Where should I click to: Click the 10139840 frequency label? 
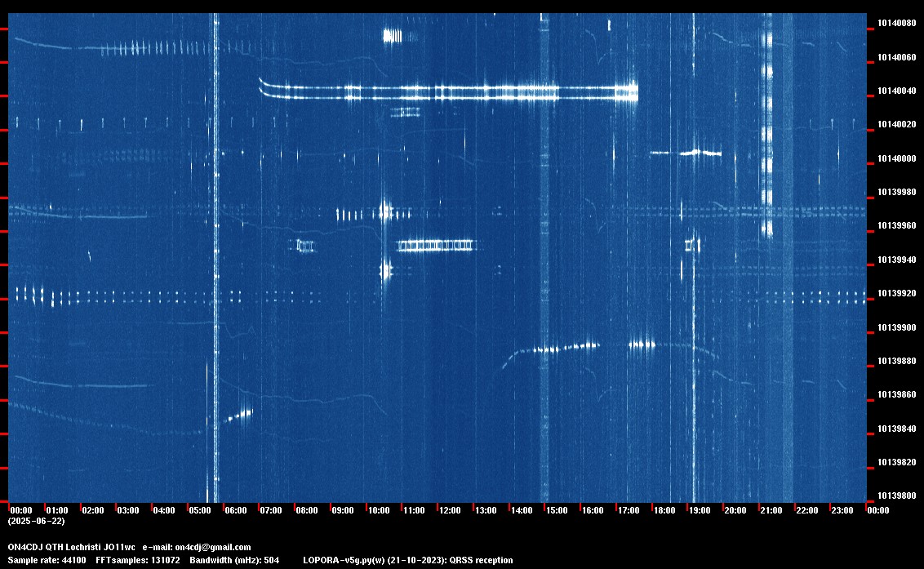tap(897, 429)
